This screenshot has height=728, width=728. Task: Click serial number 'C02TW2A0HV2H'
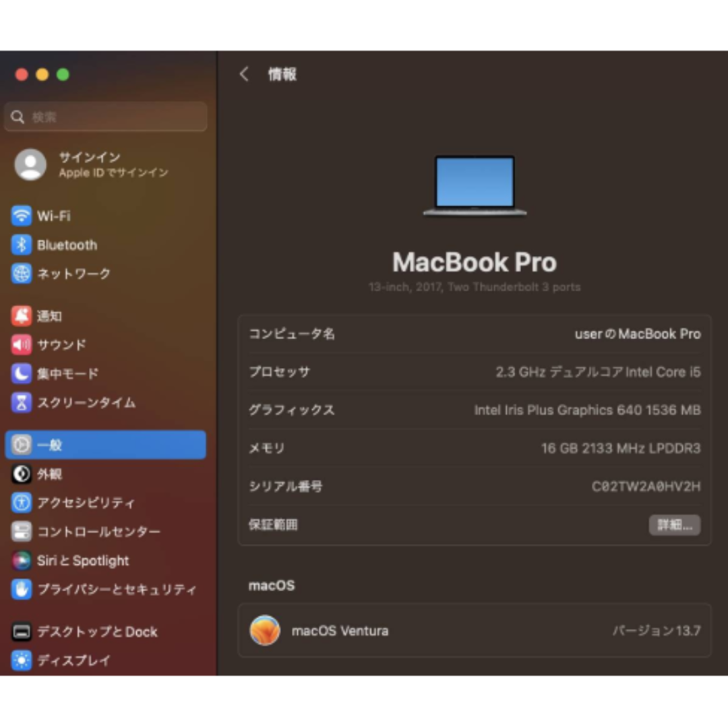646,486
